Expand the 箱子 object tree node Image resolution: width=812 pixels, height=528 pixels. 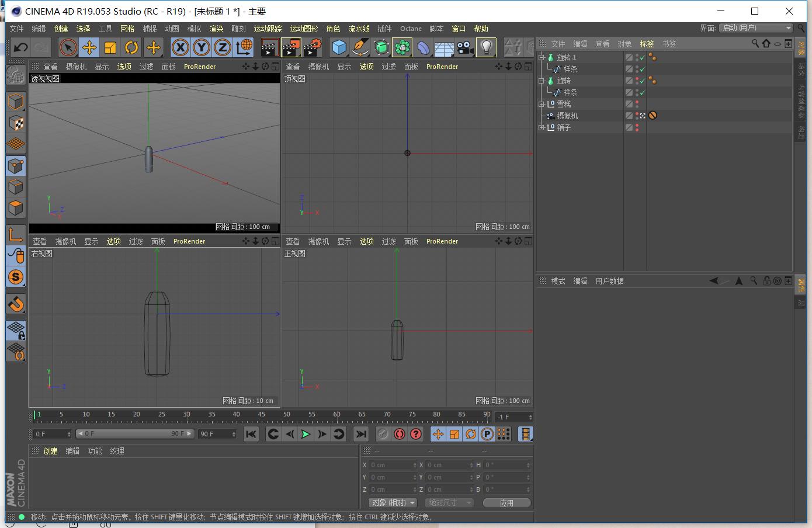(x=542, y=127)
